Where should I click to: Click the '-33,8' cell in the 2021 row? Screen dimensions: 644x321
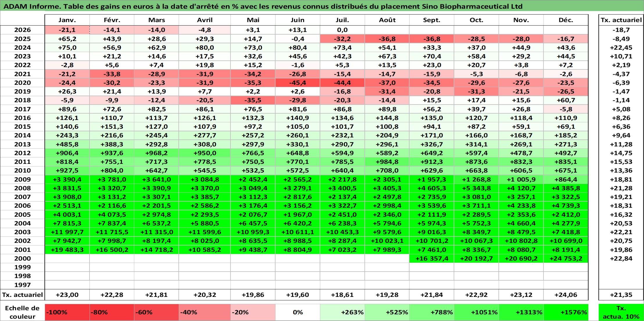point(112,74)
